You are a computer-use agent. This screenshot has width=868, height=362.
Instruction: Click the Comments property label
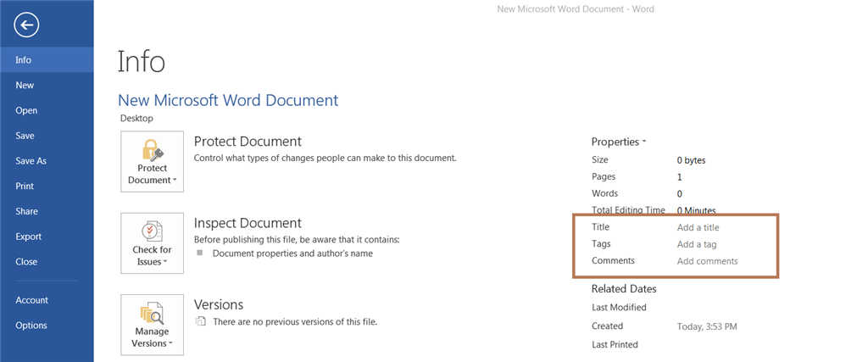pos(613,260)
